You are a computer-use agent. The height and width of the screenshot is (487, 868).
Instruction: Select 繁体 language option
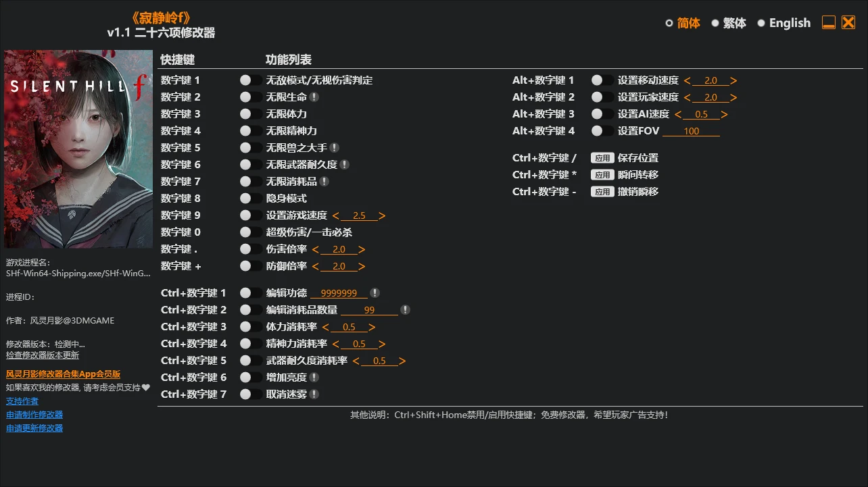pyautogui.click(x=729, y=23)
